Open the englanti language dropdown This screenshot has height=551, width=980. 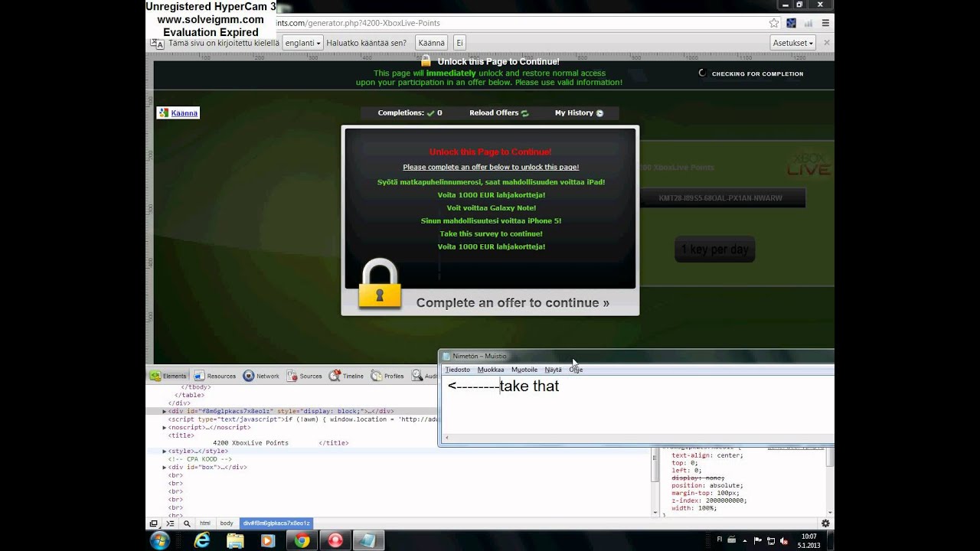point(302,43)
